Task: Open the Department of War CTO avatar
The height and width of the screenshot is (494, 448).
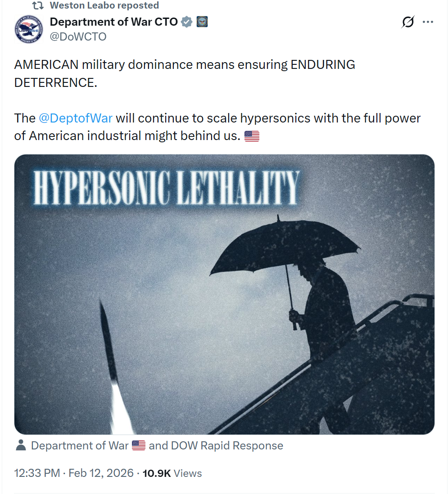Action: (x=28, y=29)
